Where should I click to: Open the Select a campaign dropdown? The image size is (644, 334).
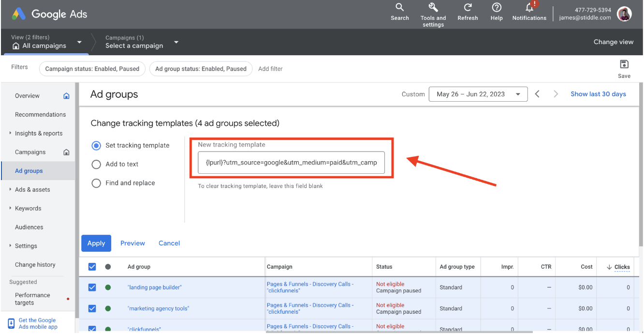176,42
